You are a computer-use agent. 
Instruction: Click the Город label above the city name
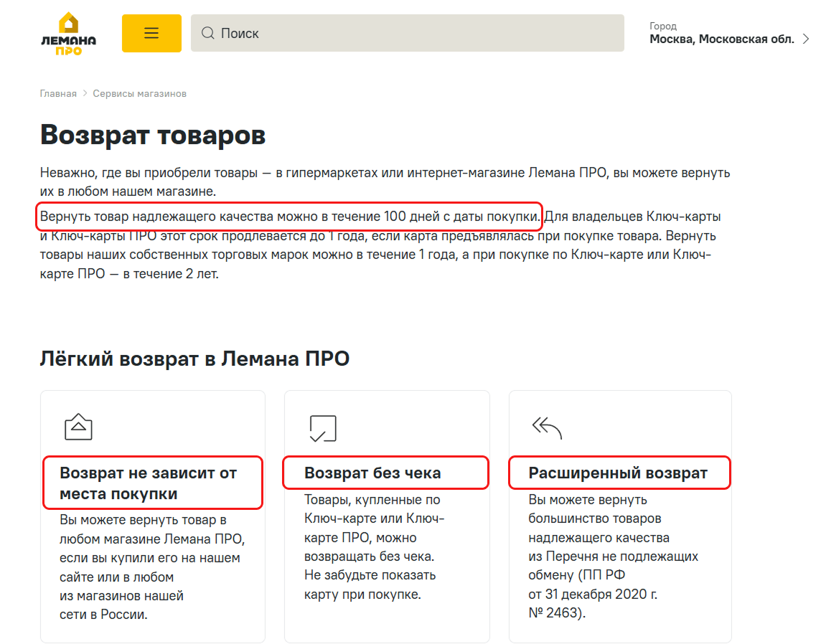(x=662, y=26)
